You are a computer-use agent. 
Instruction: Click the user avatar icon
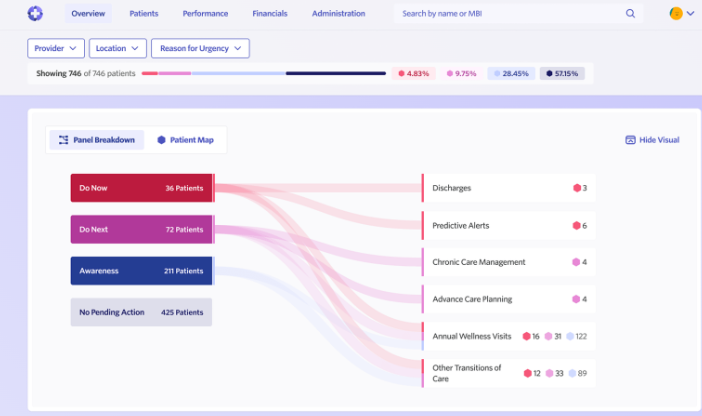676,14
